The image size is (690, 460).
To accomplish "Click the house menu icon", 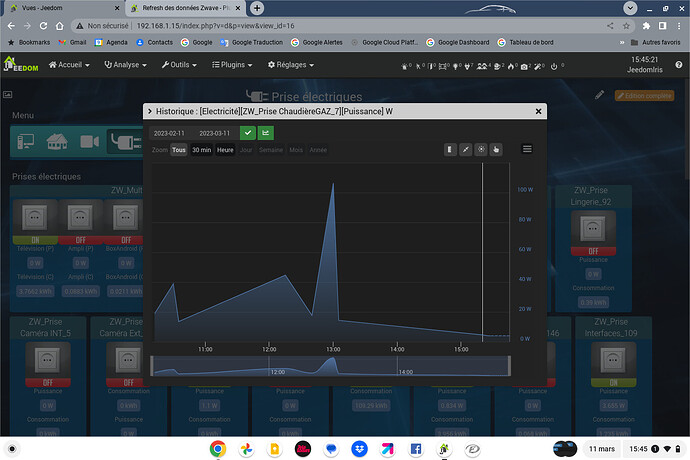I will tap(57, 142).
